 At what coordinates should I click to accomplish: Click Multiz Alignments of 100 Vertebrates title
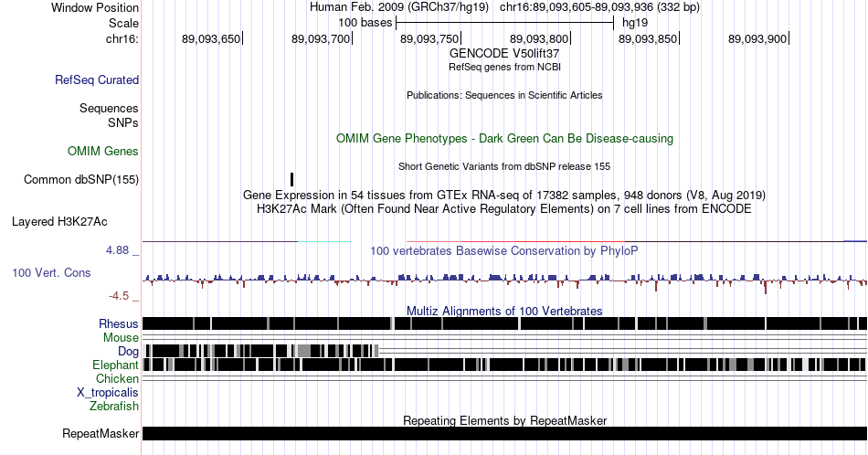pyautogui.click(x=504, y=311)
